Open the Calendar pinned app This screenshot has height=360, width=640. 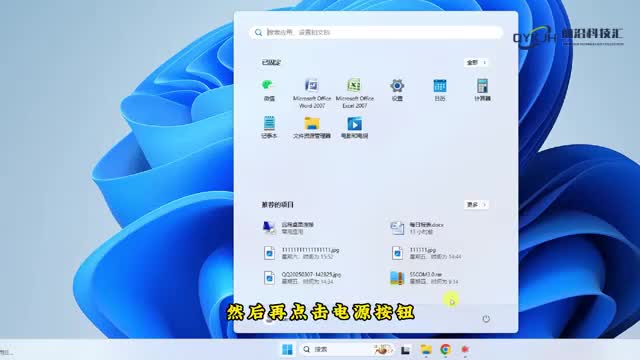click(x=440, y=90)
